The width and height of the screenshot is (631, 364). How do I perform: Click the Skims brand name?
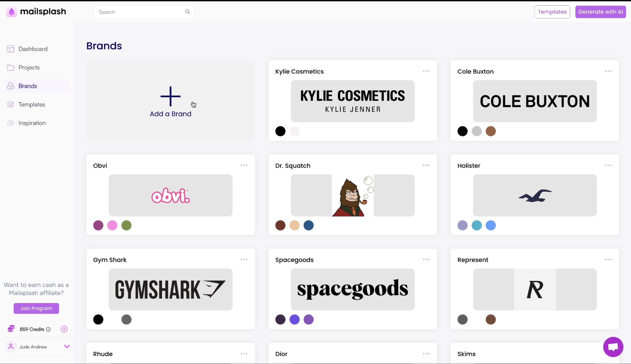(466, 354)
